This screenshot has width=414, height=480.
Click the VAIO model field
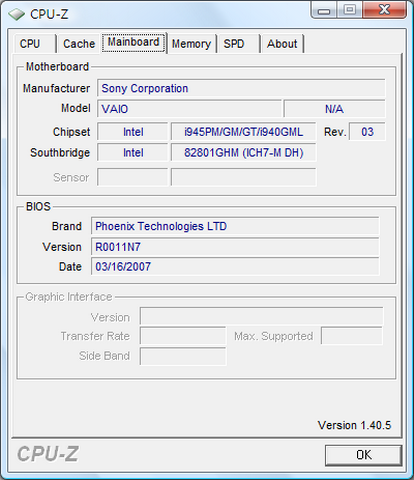pyautogui.click(x=189, y=109)
